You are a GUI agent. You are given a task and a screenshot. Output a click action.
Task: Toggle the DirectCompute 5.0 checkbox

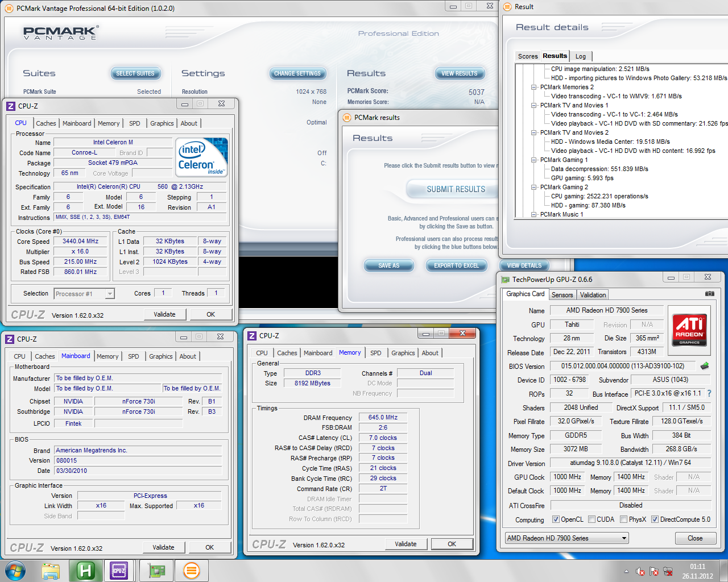pos(655,519)
